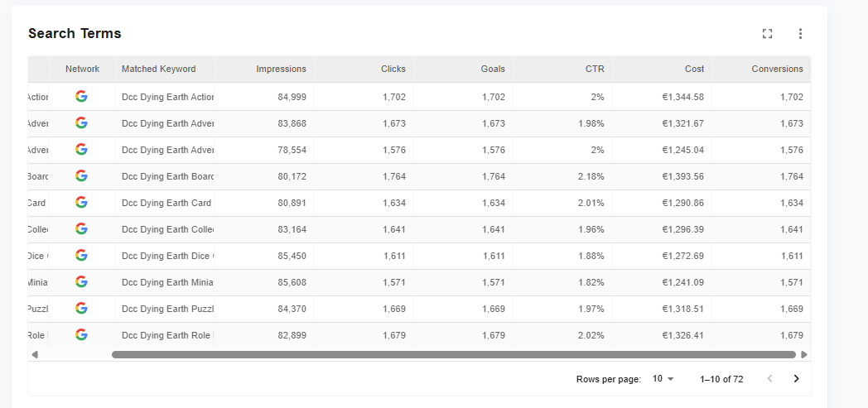Click the 1.82% CTR cell
Viewport: 868px width, 408px height.
[562, 282]
